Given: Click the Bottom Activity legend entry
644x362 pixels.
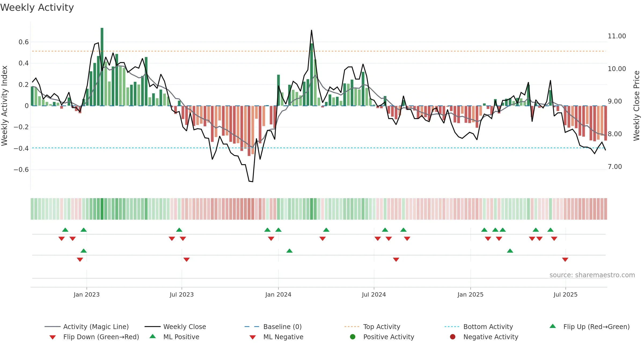Looking at the screenshot, I should pos(479,327).
